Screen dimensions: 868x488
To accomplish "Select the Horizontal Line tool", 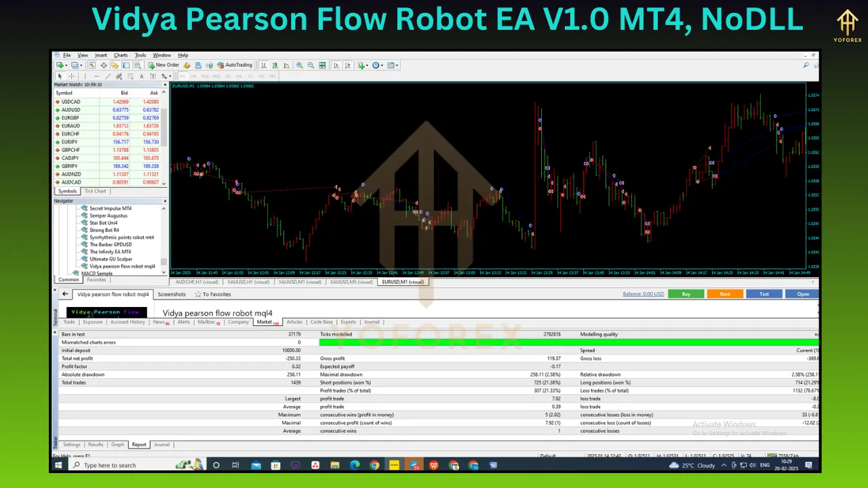I will (96, 77).
